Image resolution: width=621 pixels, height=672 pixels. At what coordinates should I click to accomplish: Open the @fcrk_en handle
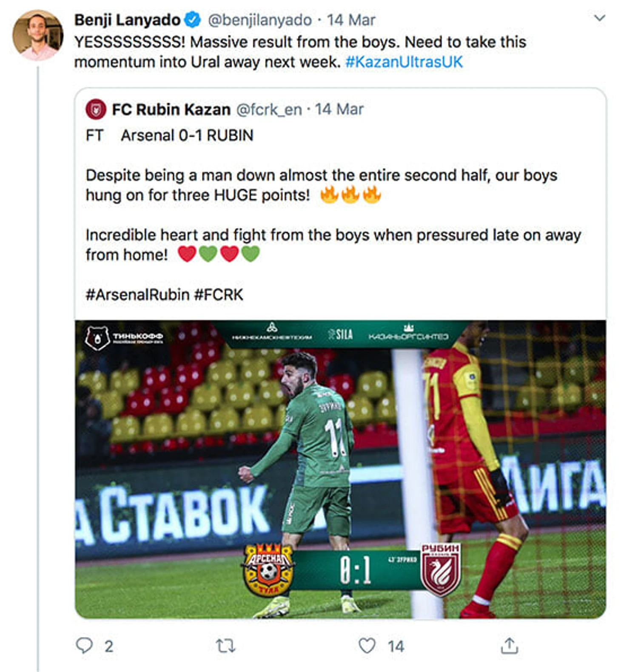point(269,110)
